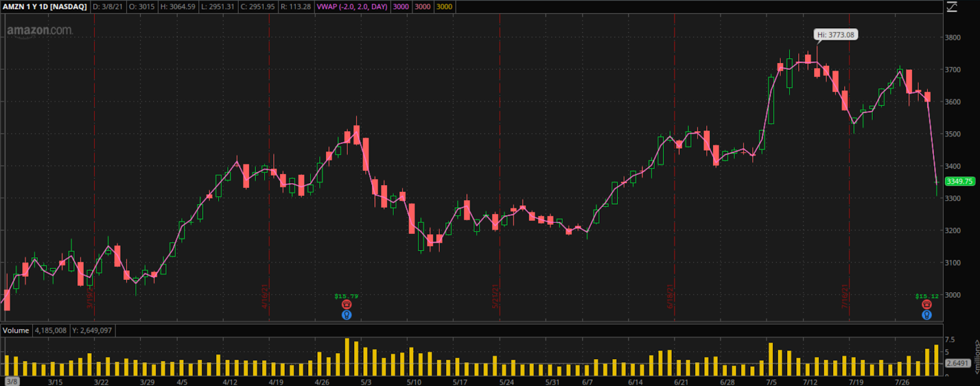This screenshot has width=980, height=386.
Task: Click the 6/14 date axis label
Action: (635, 382)
